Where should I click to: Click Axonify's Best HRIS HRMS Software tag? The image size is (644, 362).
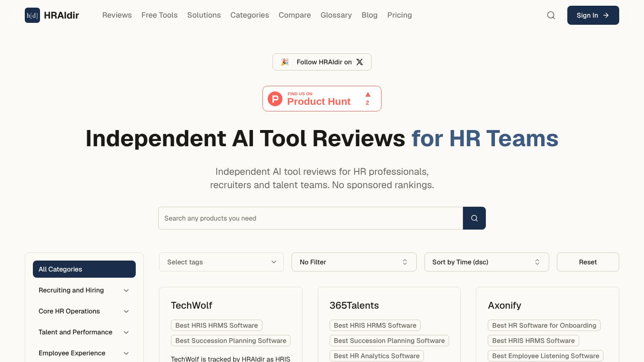pyautogui.click(x=533, y=341)
